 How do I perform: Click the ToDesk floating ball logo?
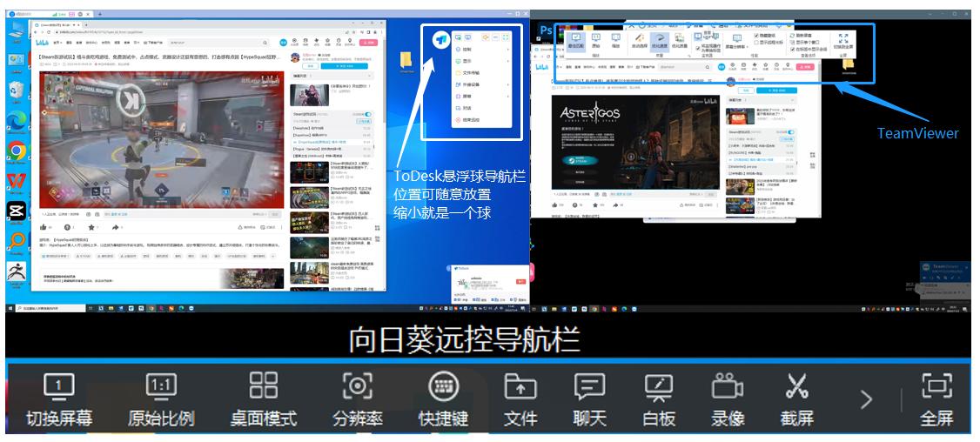pyautogui.click(x=441, y=39)
